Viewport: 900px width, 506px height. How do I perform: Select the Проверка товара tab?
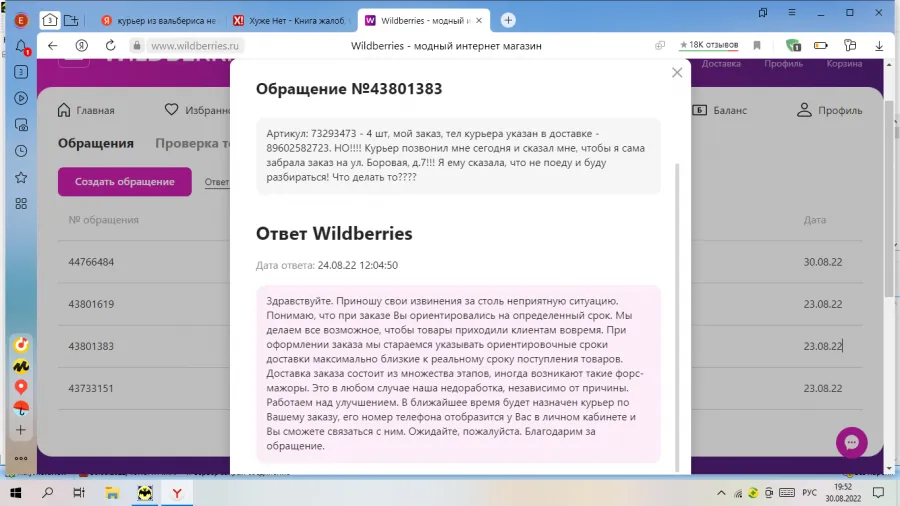(193, 143)
